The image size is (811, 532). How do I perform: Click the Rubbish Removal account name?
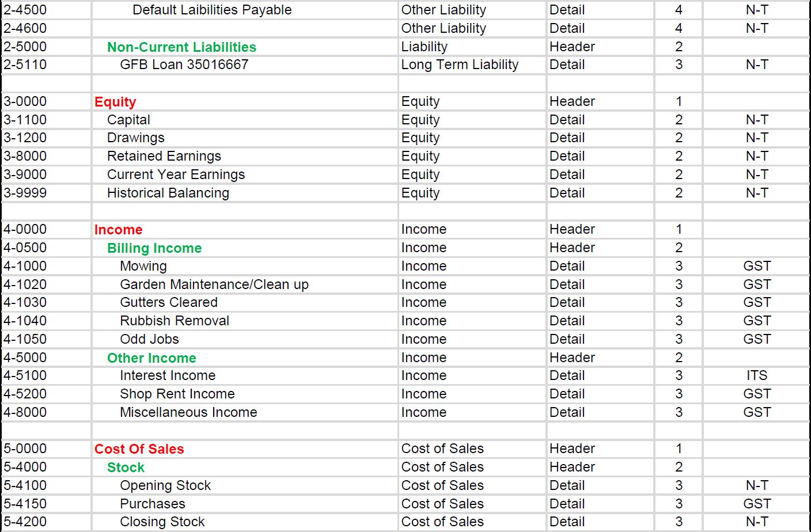click(x=174, y=321)
